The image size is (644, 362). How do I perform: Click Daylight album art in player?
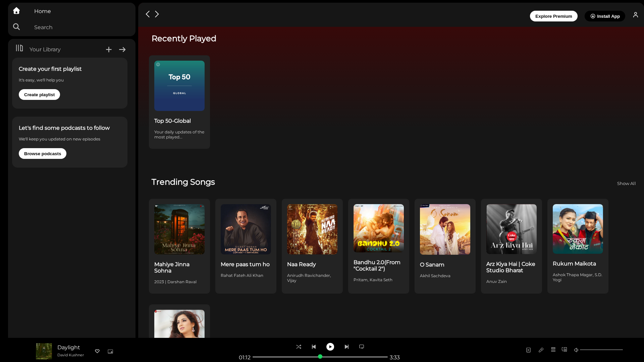pos(44,351)
